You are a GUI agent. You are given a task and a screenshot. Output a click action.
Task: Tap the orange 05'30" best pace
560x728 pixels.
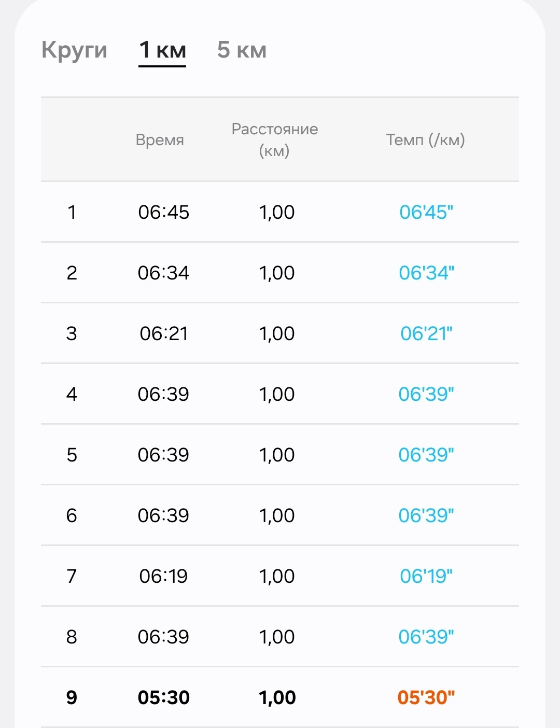tap(426, 697)
